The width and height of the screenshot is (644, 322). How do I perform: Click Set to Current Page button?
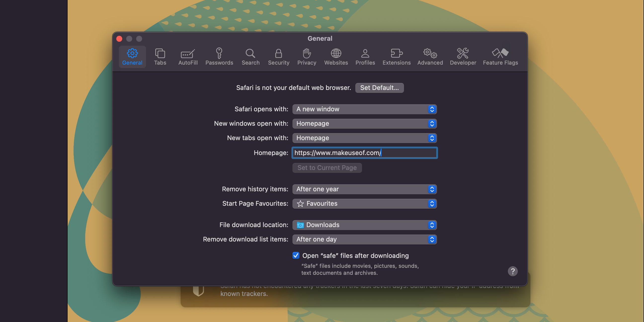click(x=327, y=167)
